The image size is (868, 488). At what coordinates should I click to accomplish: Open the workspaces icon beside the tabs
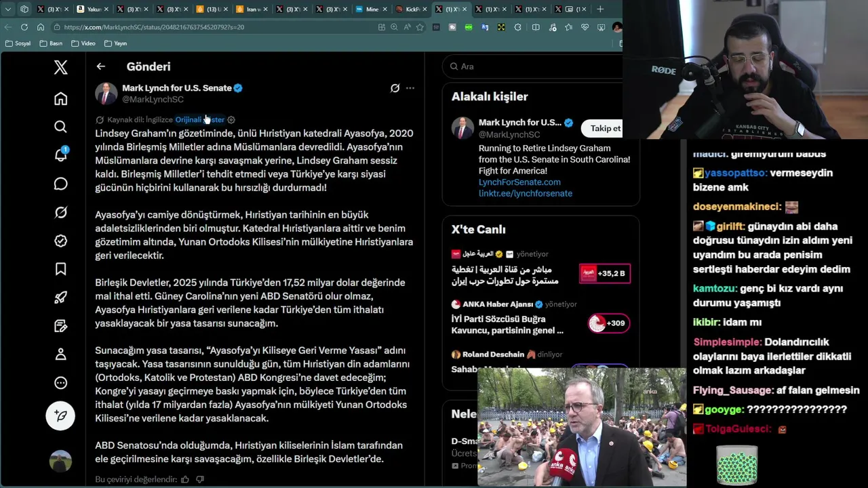coord(24,9)
